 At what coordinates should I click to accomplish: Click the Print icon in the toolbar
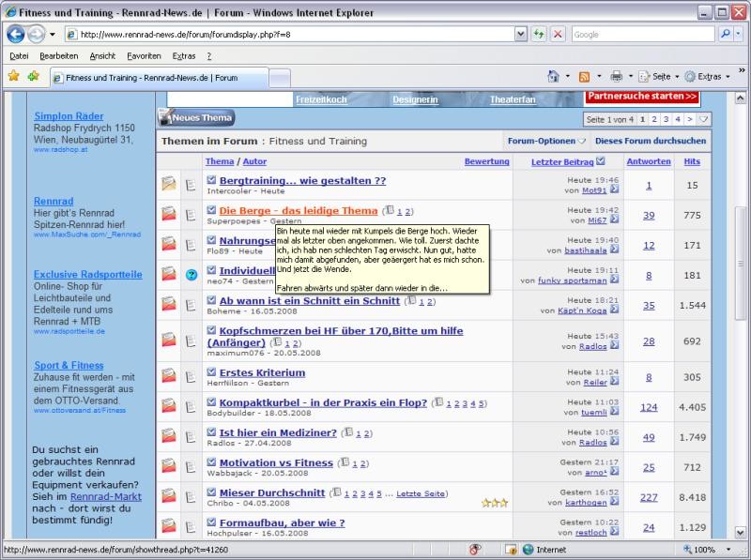pyautogui.click(x=616, y=77)
